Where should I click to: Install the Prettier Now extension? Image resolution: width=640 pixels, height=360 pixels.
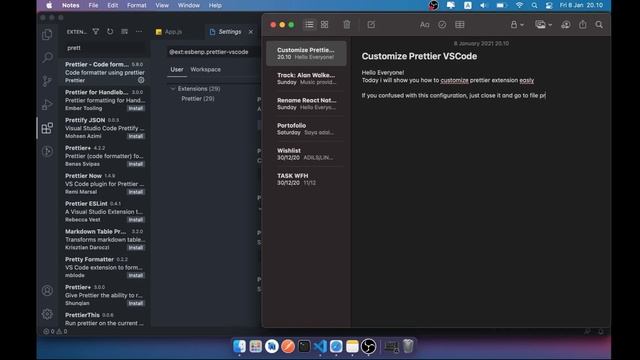point(136,192)
